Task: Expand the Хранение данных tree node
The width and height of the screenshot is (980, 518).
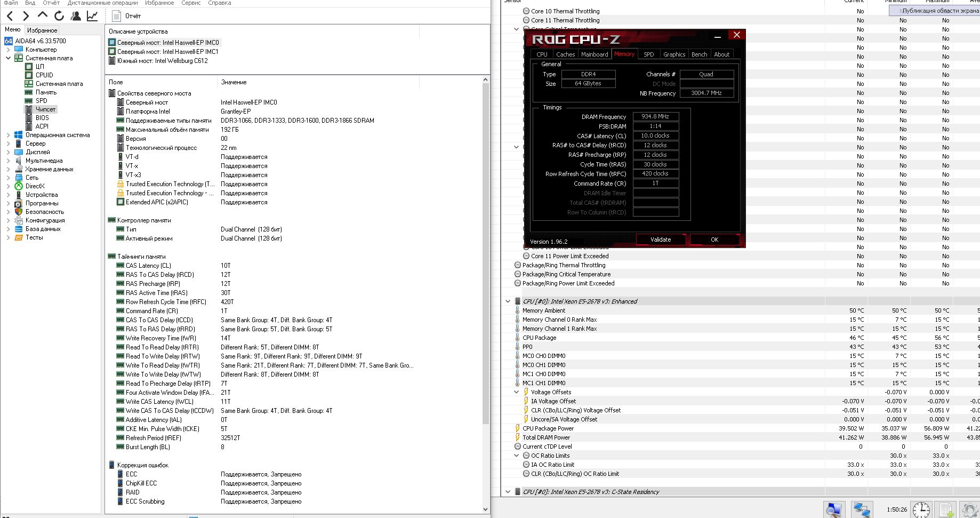Action: coord(9,169)
